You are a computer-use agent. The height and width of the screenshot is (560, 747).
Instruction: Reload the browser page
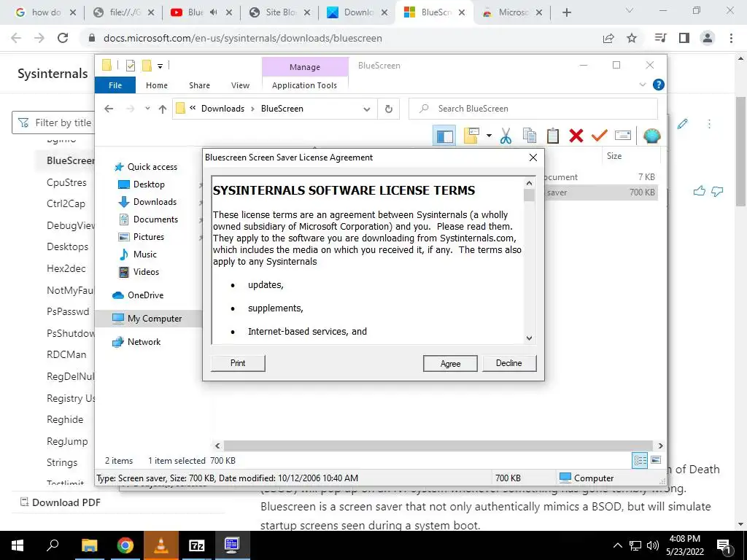pos(63,38)
